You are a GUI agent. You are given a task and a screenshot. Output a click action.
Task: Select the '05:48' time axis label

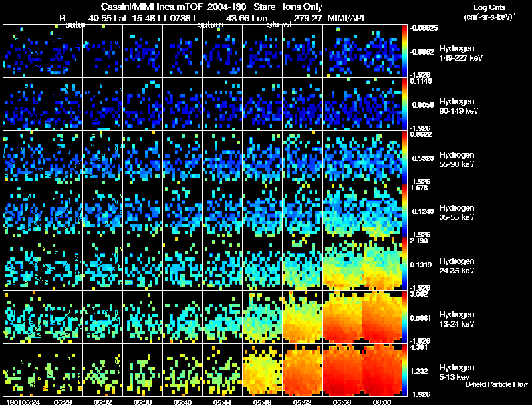pyautogui.click(x=262, y=402)
